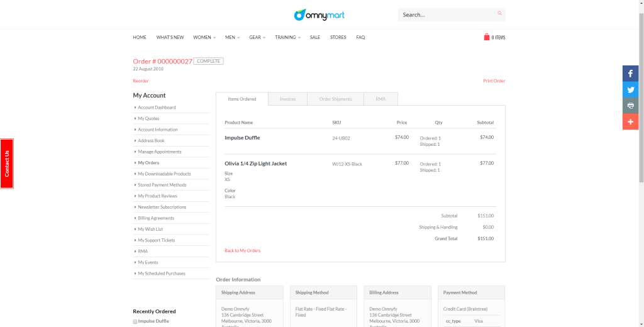Click the printer share icon
This screenshot has height=327, width=644.
click(x=630, y=106)
